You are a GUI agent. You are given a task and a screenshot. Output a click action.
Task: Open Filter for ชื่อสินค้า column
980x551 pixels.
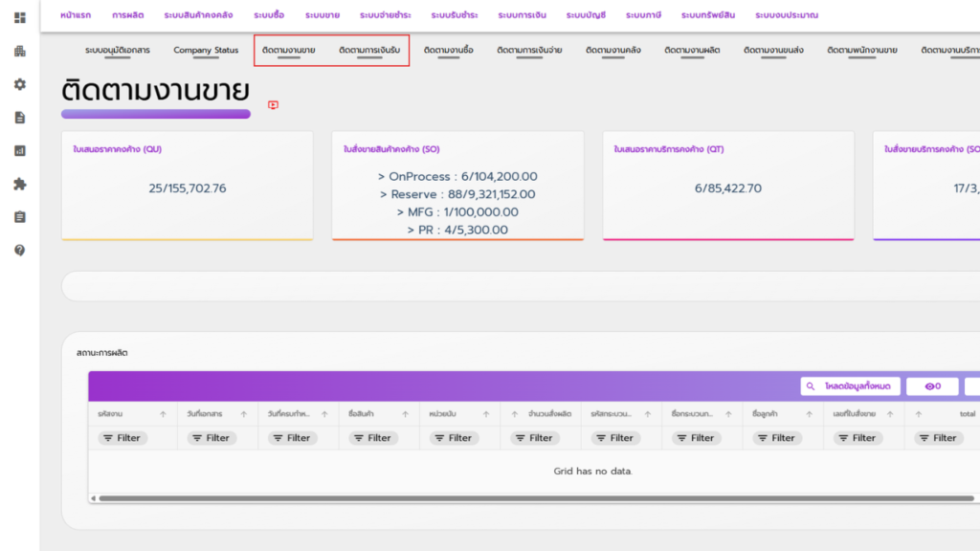[x=372, y=438]
